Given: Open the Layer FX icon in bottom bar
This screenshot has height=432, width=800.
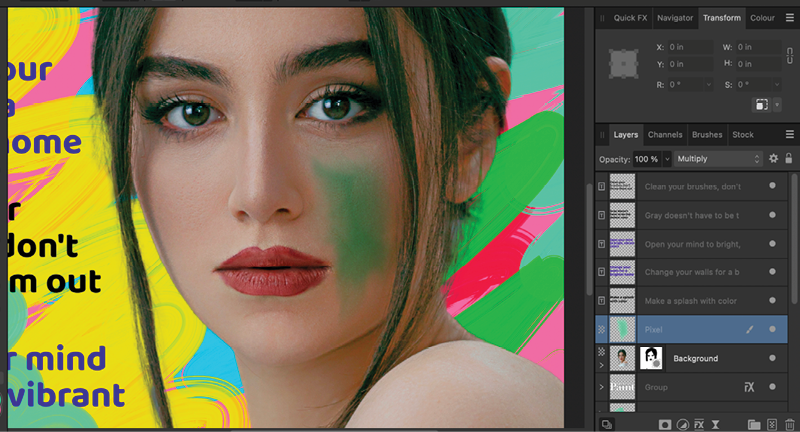Looking at the screenshot, I should [x=700, y=424].
